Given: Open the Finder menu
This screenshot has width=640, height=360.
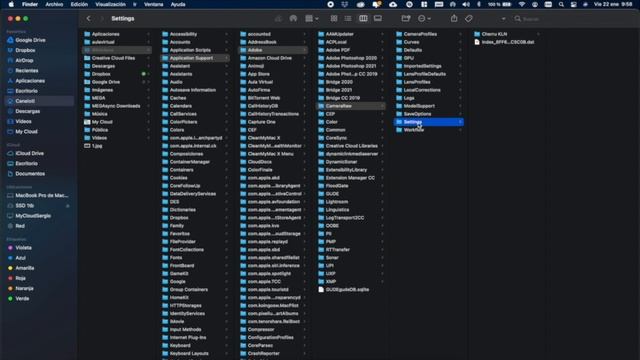Looking at the screenshot, I should 29,4.
